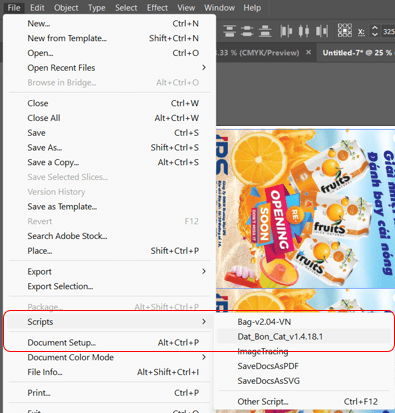The width and height of the screenshot is (395, 413).
Task: Choose New from Template...
Action: point(110,38)
